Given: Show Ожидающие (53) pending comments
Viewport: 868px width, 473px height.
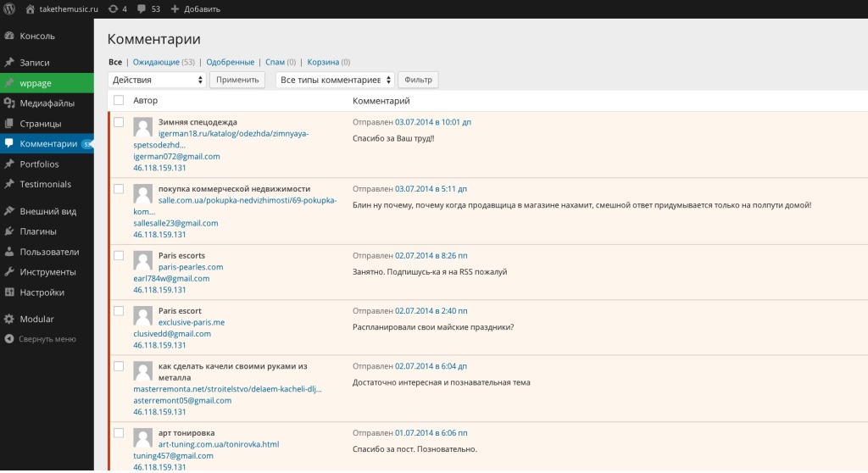Looking at the screenshot, I should click(x=164, y=62).
